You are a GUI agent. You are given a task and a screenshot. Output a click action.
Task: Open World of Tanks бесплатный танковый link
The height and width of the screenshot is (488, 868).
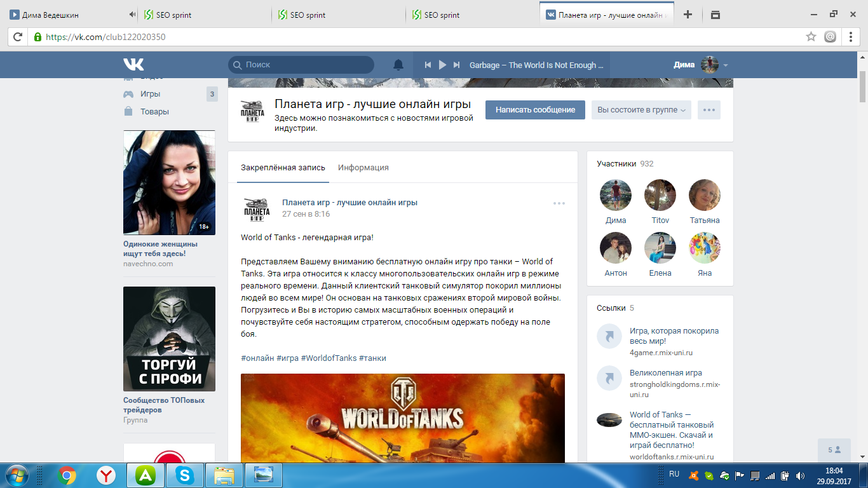pos(672,430)
